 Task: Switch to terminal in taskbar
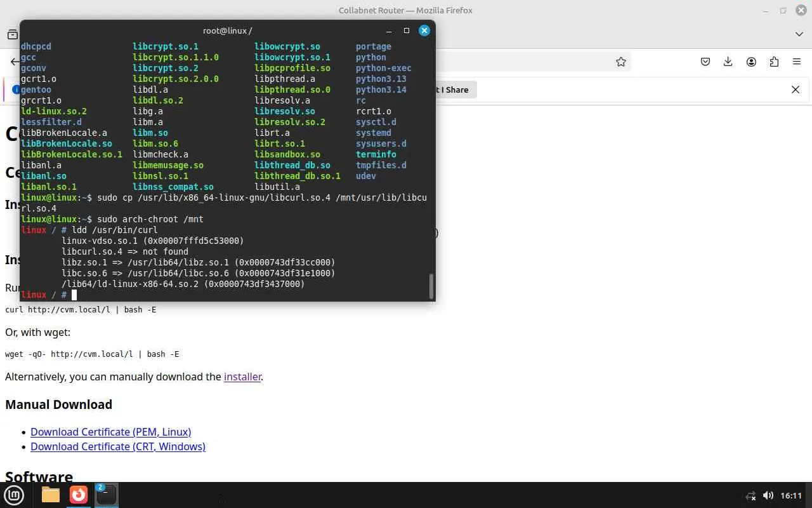pos(107,495)
